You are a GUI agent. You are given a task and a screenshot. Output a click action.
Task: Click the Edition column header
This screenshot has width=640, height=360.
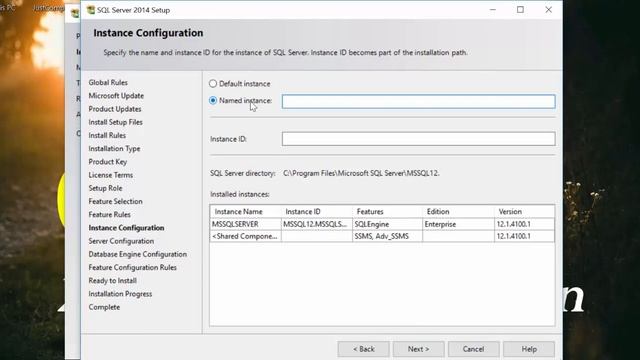click(458, 211)
